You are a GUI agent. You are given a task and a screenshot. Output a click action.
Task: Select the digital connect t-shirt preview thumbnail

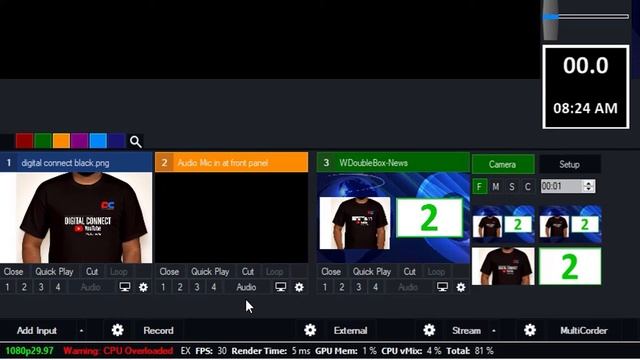[x=76, y=218]
